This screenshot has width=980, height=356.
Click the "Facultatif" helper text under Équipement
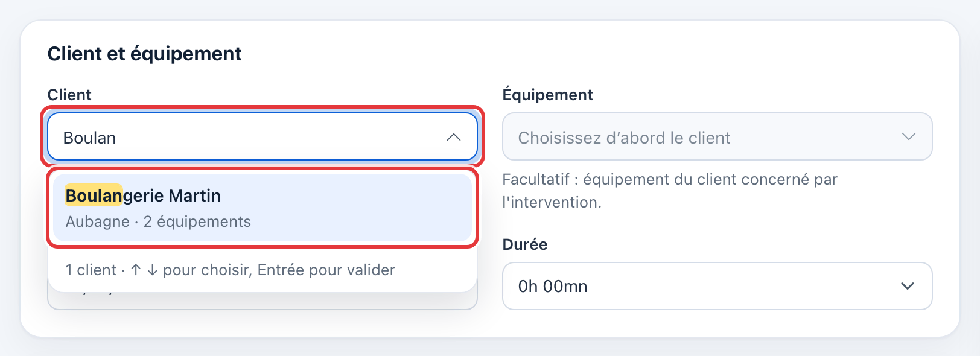(670, 191)
